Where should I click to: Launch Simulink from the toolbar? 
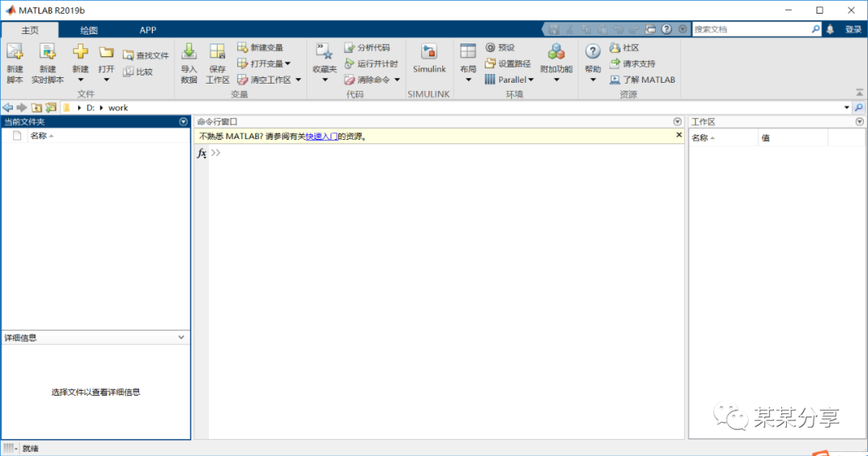(x=429, y=58)
